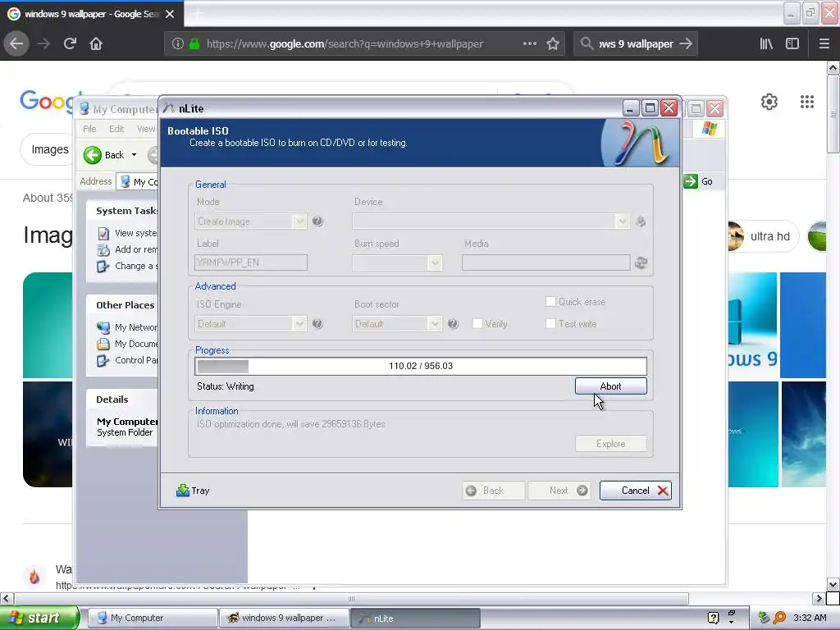The image size is (840, 630).
Task: Click the Label input field YRMFWPP_EN
Action: 250,262
